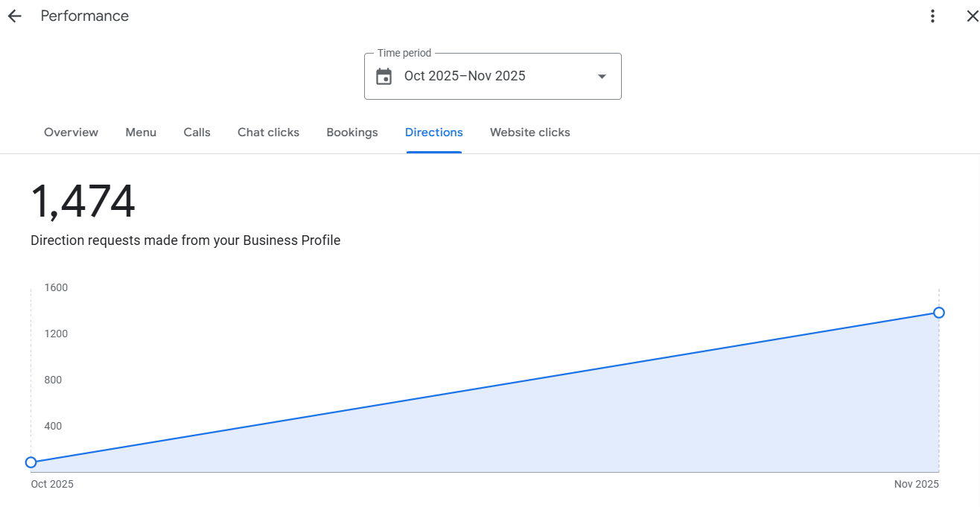Click the Direction requests description text

[x=185, y=240]
